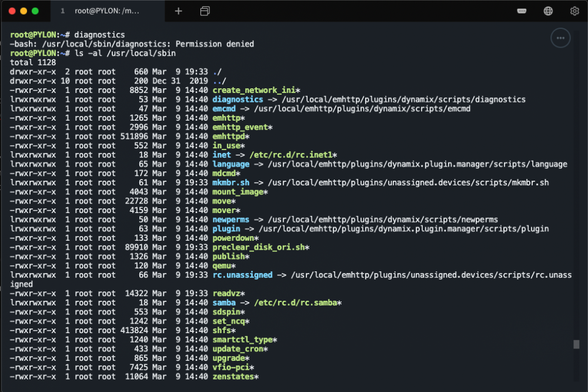Image resolution: width=588 pixels, height=392 pixels.
Task: Open a new terminal tab with plus icon
Action: click(179, 11)
